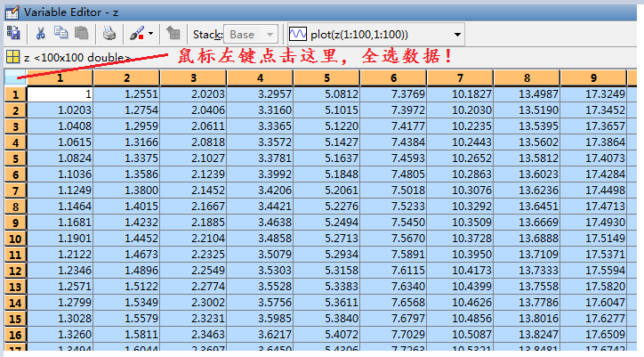
Task: Click cell with value 7.4593
Action: (393, 158)
